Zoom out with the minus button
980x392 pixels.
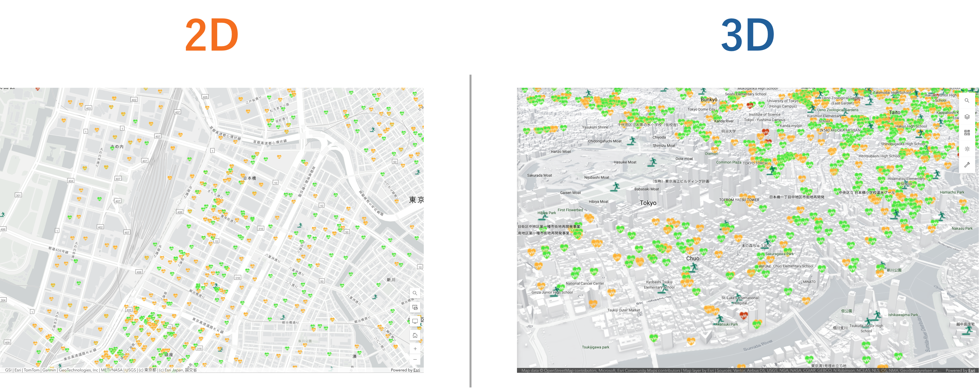415,360
